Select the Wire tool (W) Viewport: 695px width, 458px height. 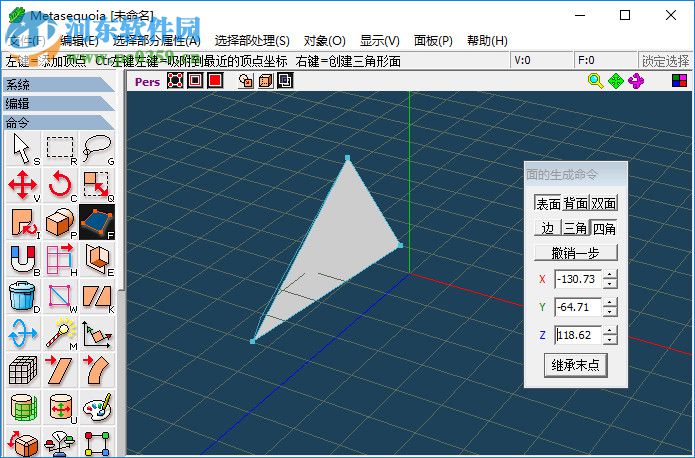(x=60, y=296)
